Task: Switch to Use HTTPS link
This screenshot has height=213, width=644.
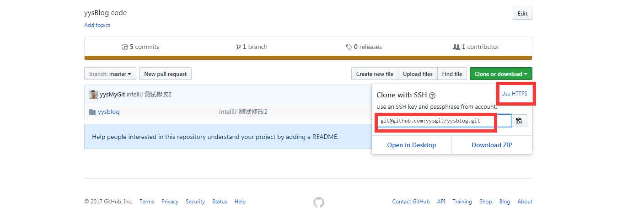Action: click(514, 94)
